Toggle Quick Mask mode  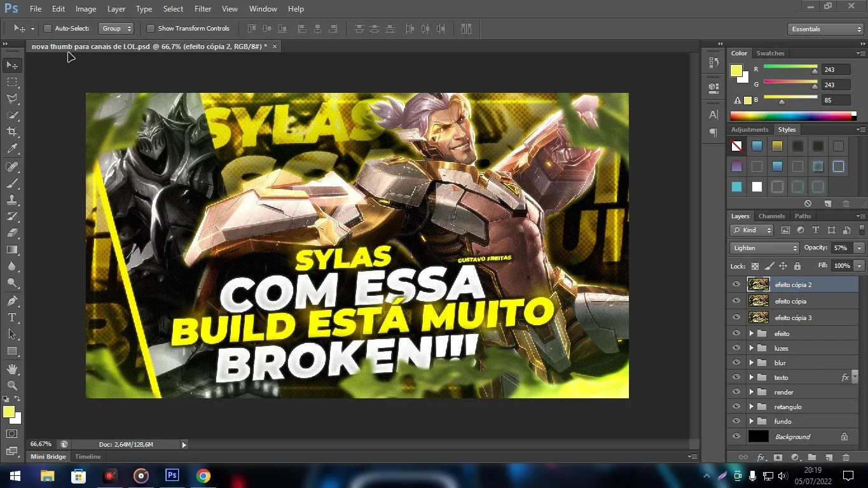pyautogui.click(x=12, y=434)
